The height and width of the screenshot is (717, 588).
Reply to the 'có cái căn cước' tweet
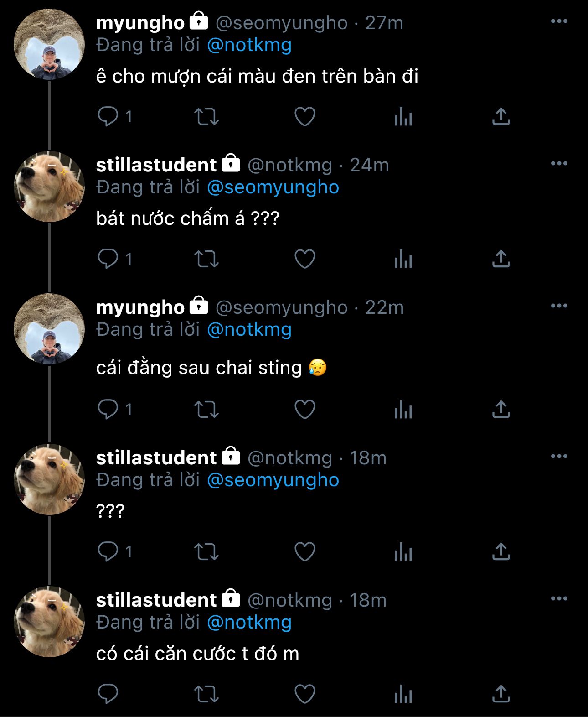coord(108,694)
